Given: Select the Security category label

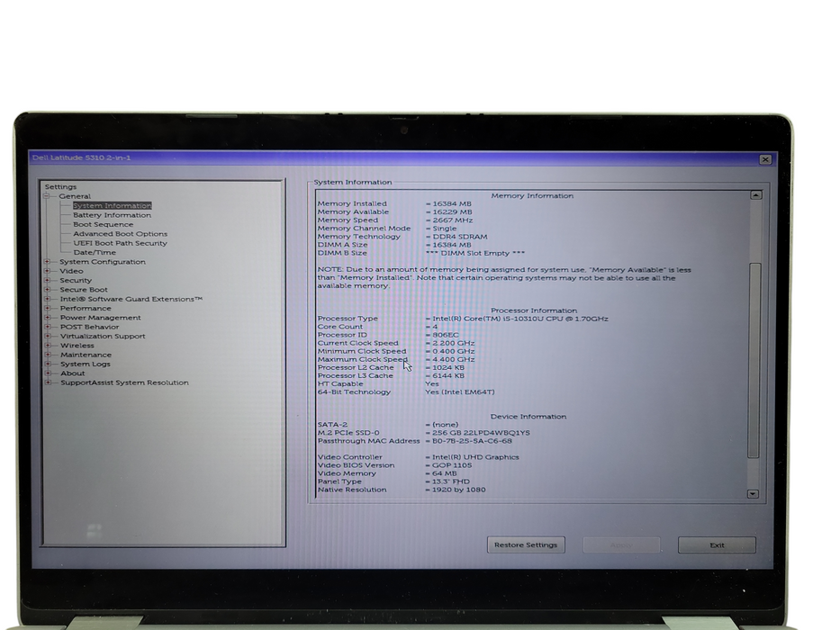Looking at the screenshot, I should point(76,280).
